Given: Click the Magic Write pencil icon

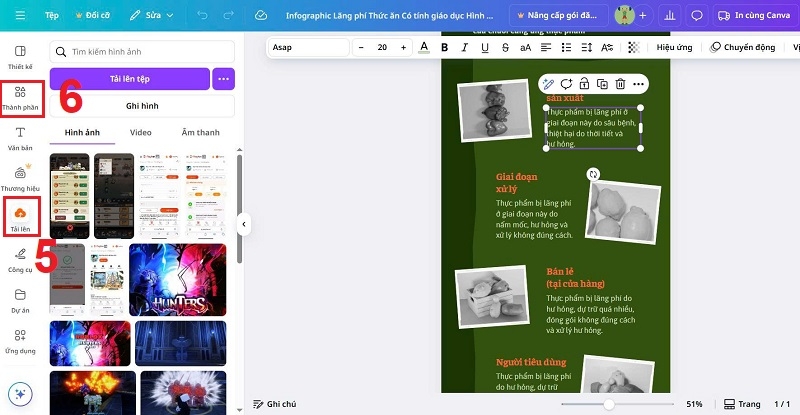Looking at the screenshot, I should tap(548, 84).
